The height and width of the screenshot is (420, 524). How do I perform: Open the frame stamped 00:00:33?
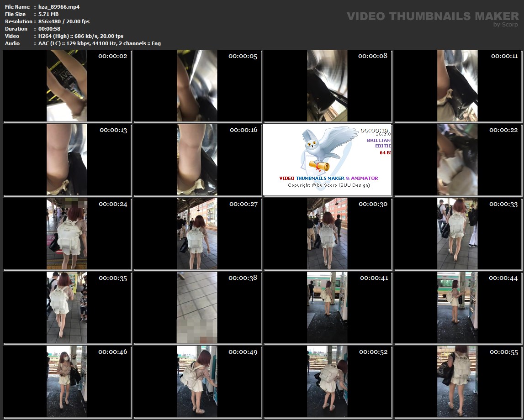point(457,234)
